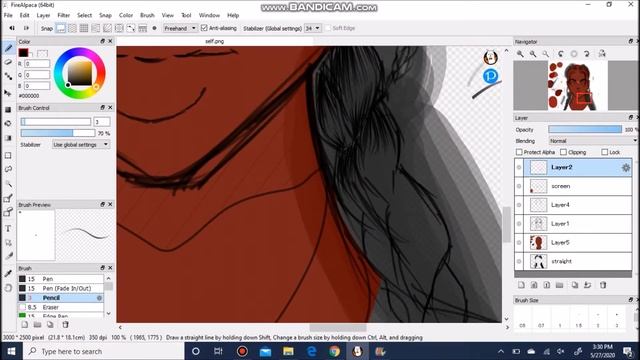Select the Eraser brush in Brush list

tap(60, 307)
